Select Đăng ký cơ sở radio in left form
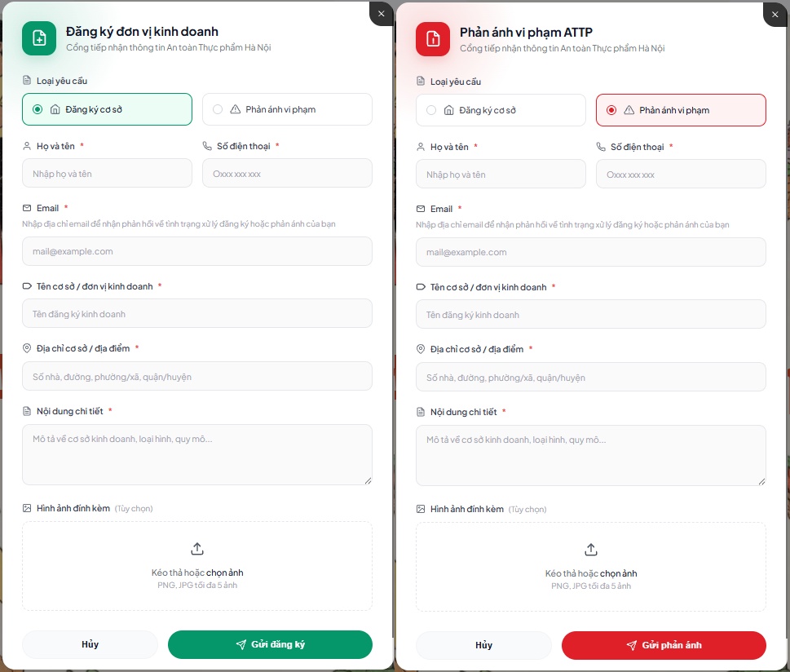The image size is (790, 672). click(x=38, y=109)
